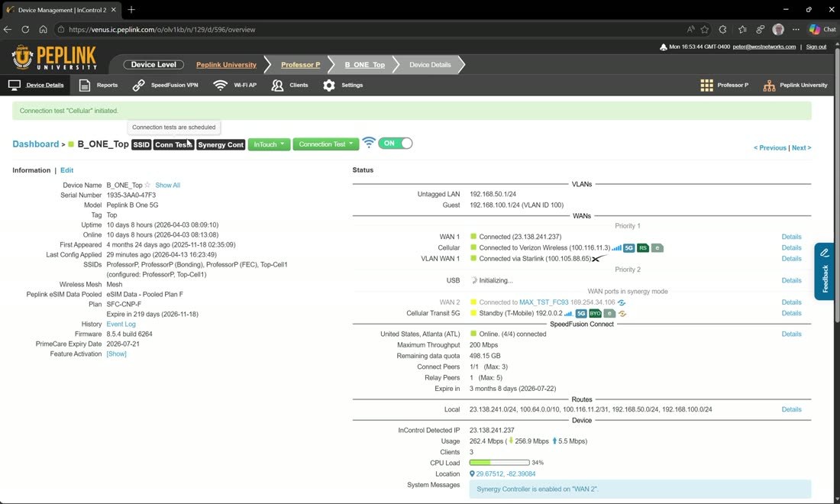
Task: Expand the InTouch dropdown button
Action: 269,144
